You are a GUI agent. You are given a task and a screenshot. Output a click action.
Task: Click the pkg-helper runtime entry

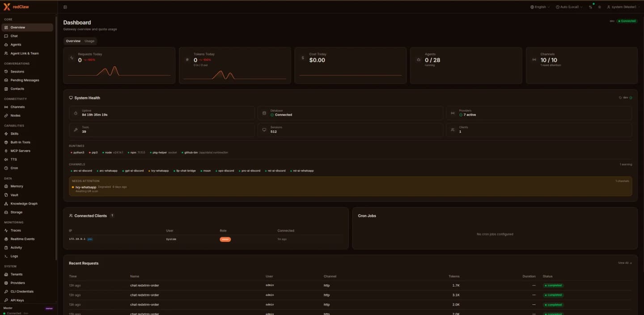164,153
